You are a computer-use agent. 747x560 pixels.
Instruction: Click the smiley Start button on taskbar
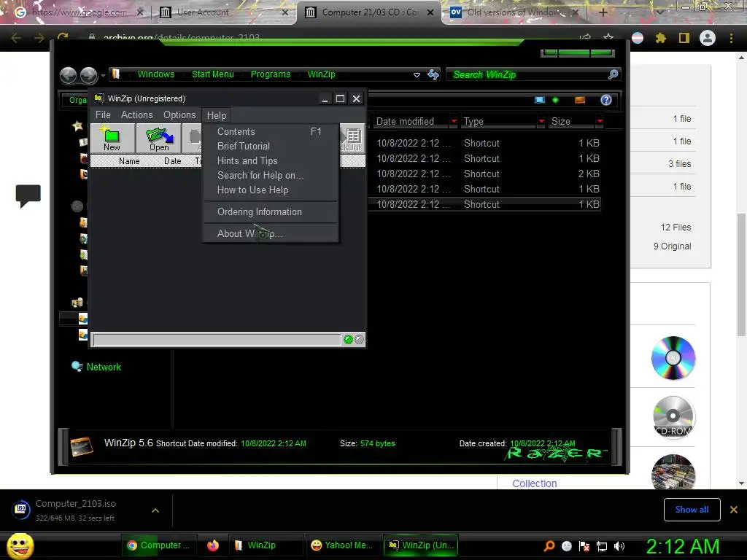20,545
